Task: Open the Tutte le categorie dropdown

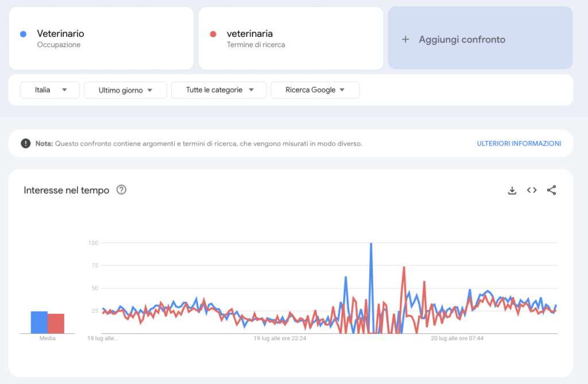Action: pyautogui.click(x=219, y=90)
